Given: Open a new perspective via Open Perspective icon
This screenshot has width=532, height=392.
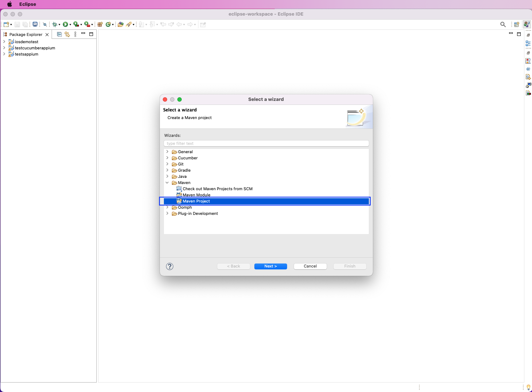Looking at the screenshot, I should pos(517,24).
